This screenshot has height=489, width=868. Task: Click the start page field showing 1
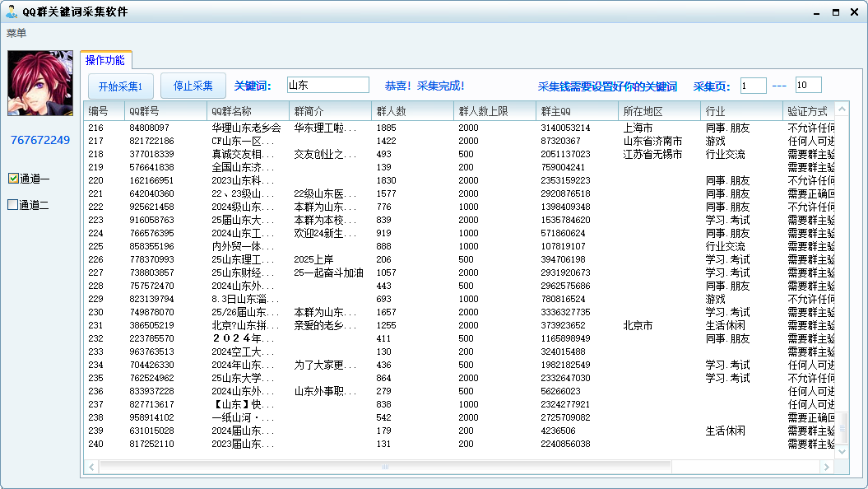click(x=753, y=86)
